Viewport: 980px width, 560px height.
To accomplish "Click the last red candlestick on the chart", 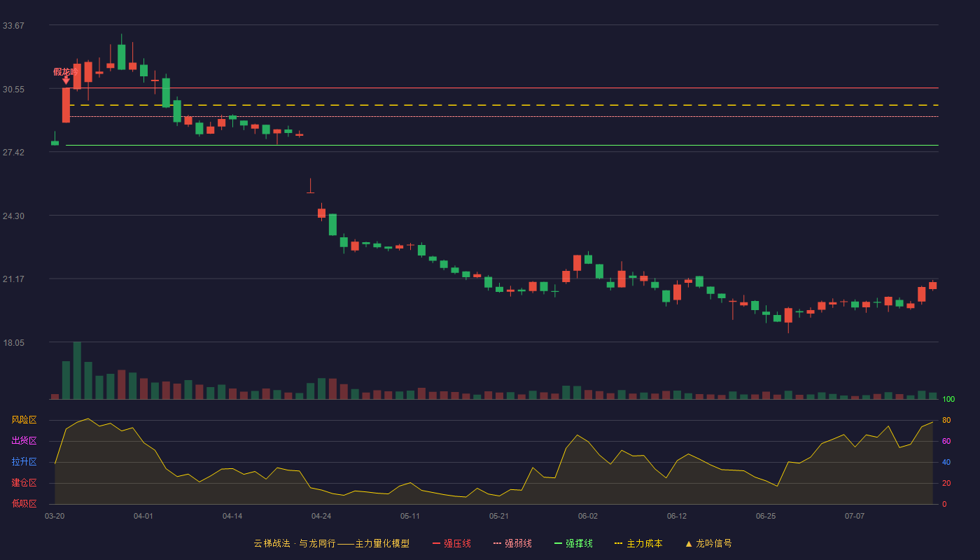I will click(x=932, y=285).
